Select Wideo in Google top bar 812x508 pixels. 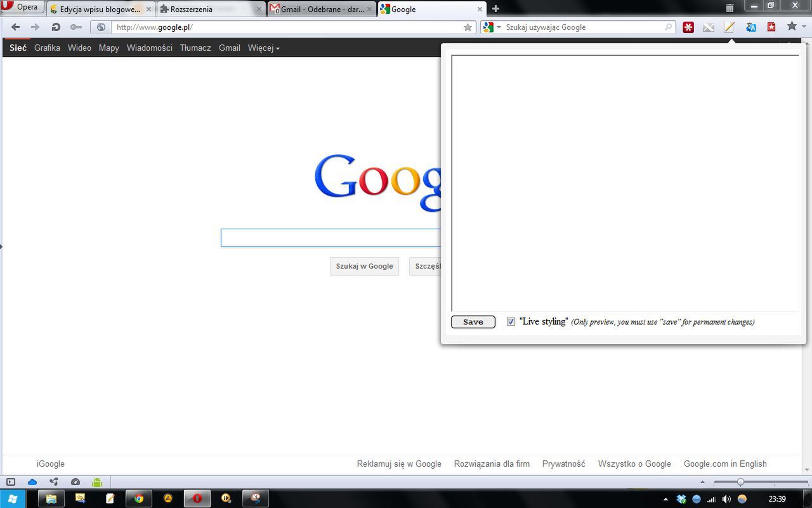pos(79,48)
